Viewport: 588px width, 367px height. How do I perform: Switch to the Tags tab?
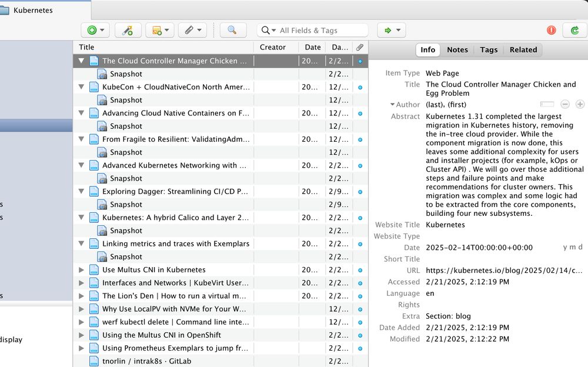[x=489, y=50]
